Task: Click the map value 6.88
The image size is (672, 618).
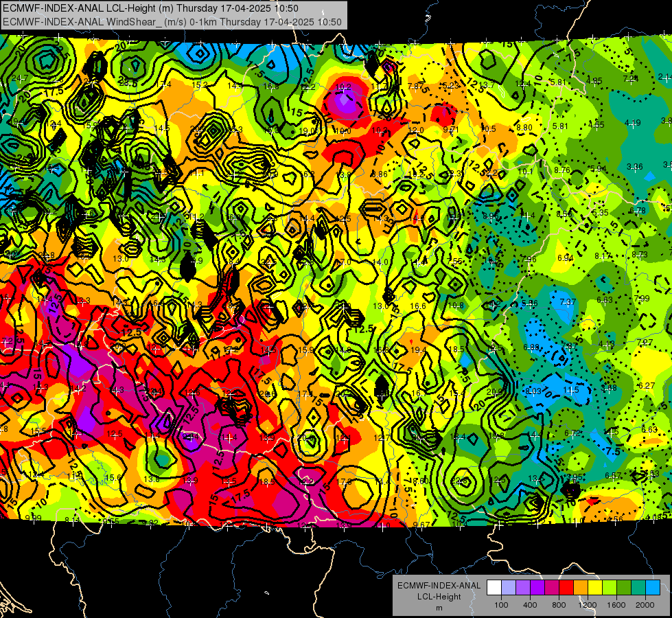Action: coord(531,347)
